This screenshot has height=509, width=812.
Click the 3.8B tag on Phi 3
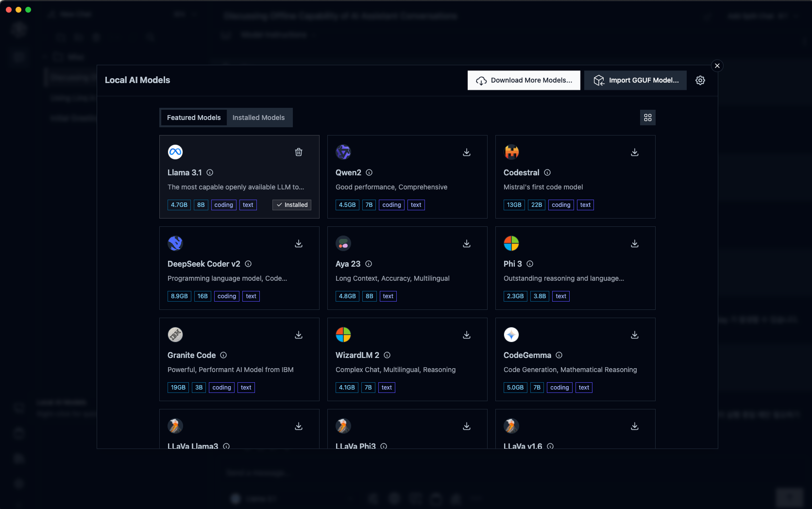point(540,296)
